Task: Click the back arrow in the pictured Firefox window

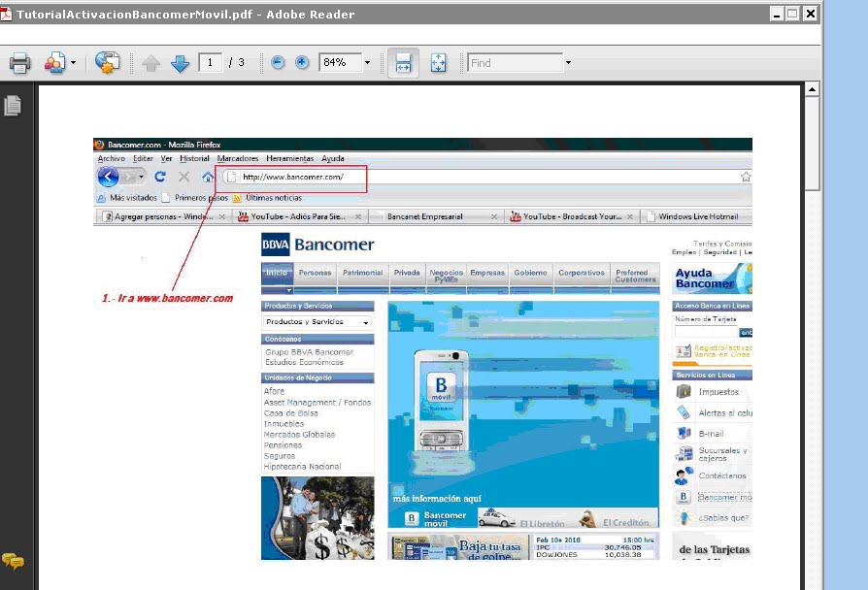Action: pyautogui.click(x=108, y=178)
